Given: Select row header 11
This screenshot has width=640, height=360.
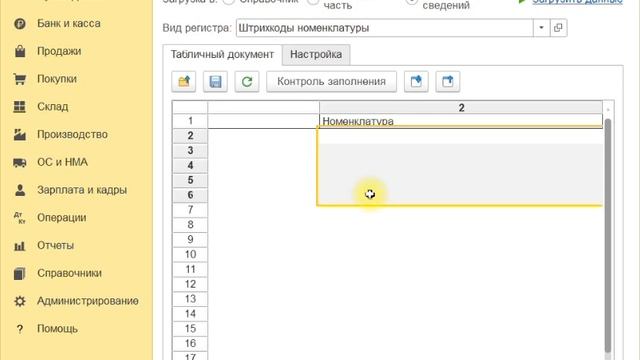Looking at the screenshot, I should [190, 269].
